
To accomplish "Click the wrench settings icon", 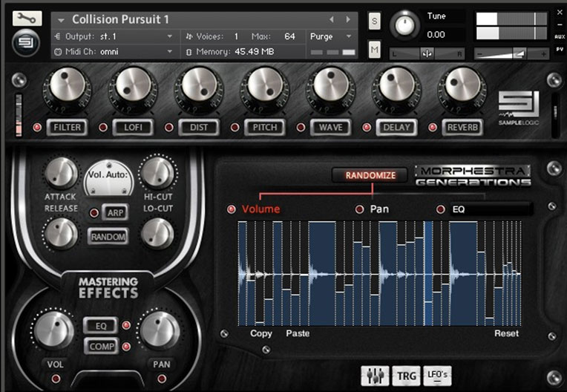I will click(x=27, y=17).
